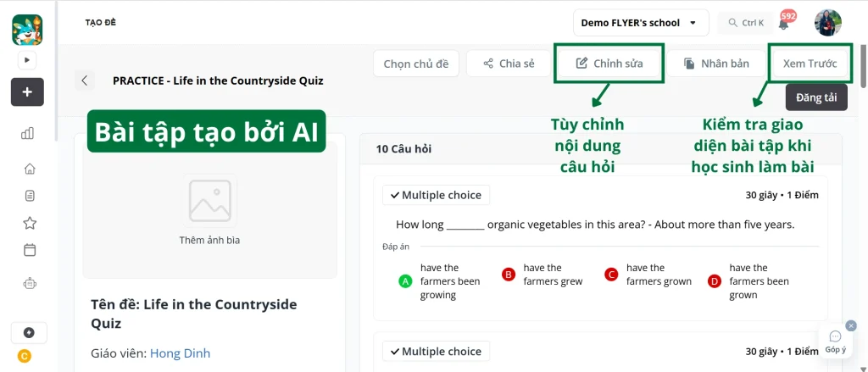Open the Góp ý feedback chat icon
The height and width of the screenshot is (372, 868).
pos(835,341)
